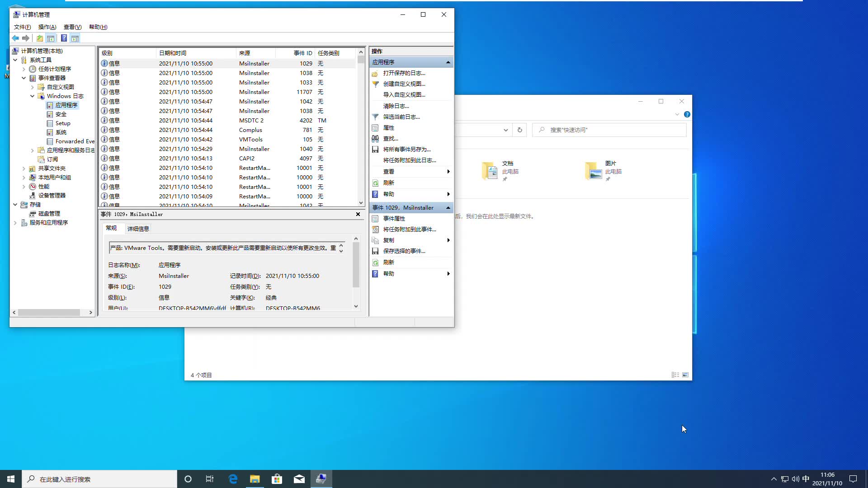This screenshot has height=488, width=868.
Task: Select 磁盘管理 in the tree
Action: point(49,214)
